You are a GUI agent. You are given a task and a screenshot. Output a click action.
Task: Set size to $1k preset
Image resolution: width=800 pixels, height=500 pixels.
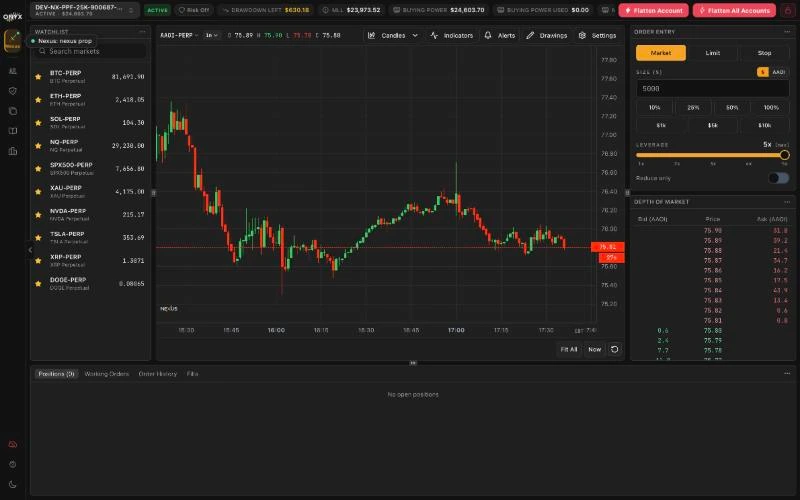(x=661, y=125)
